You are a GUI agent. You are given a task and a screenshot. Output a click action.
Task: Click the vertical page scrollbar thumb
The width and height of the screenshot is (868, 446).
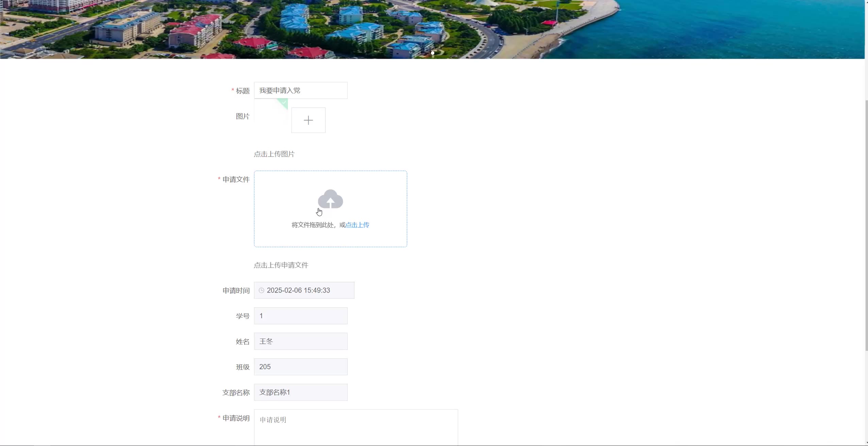(x=866, y=225)
